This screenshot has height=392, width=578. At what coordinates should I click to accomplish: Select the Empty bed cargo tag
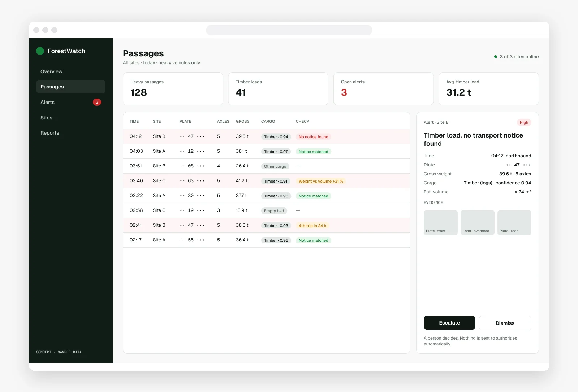click(274, 211)
